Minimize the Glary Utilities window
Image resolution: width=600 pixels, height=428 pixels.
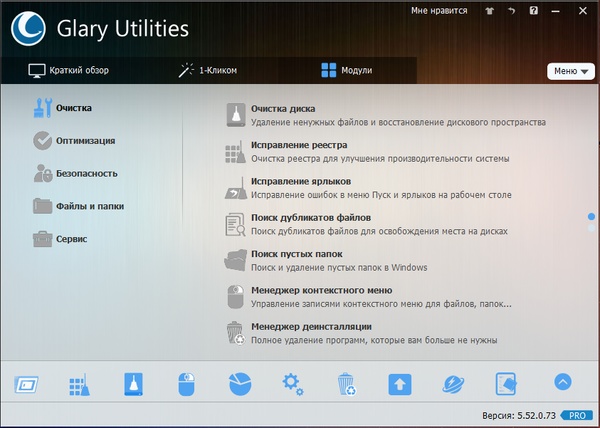pos(555,11)
